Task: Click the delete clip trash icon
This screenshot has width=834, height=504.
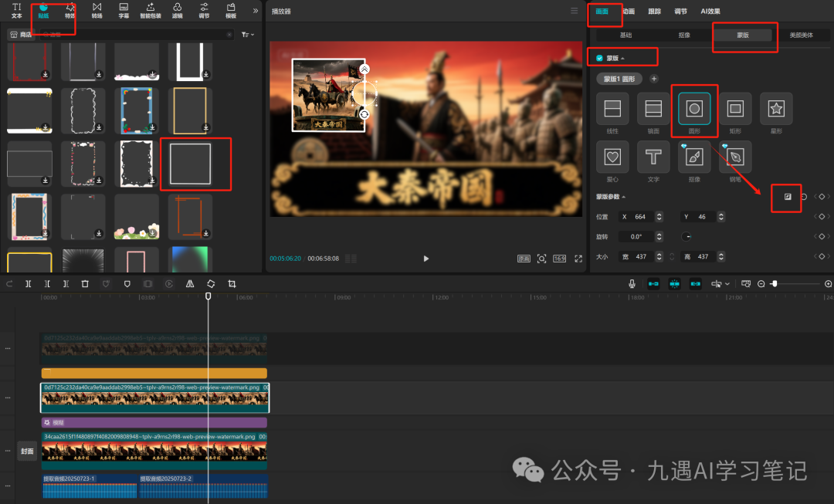Action: point(85,284)
